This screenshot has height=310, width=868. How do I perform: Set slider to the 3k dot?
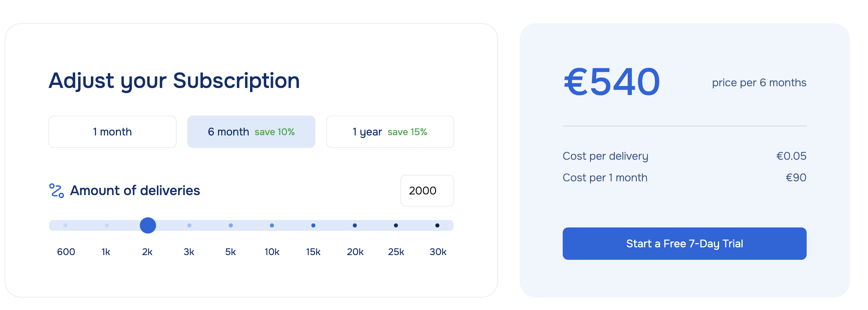189,225
